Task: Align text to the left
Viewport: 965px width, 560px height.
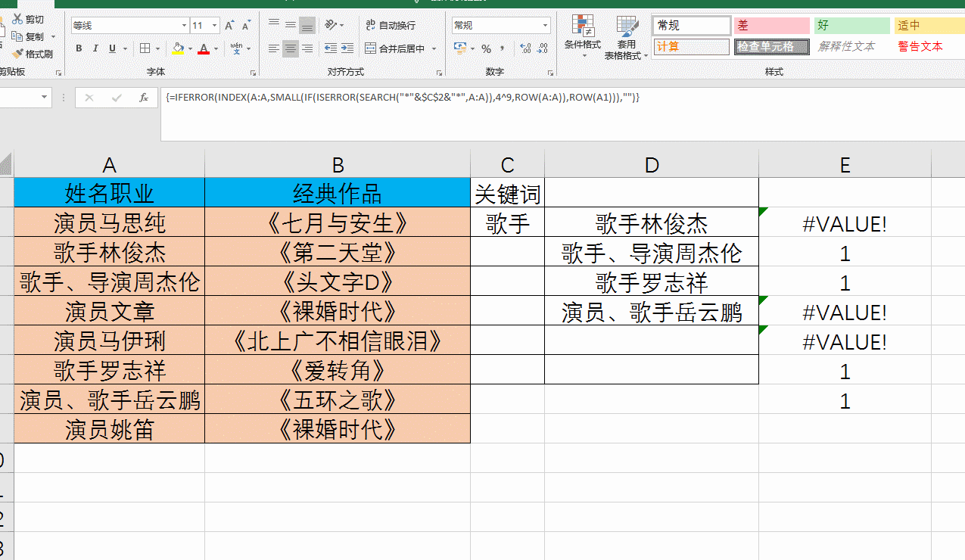Action: [274, 48]
